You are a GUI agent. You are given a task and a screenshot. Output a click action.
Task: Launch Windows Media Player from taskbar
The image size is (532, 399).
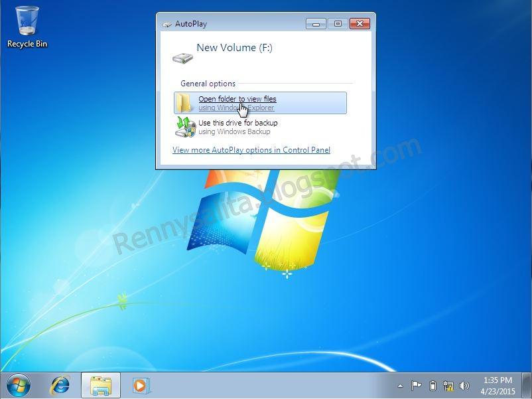pos(141,386)
